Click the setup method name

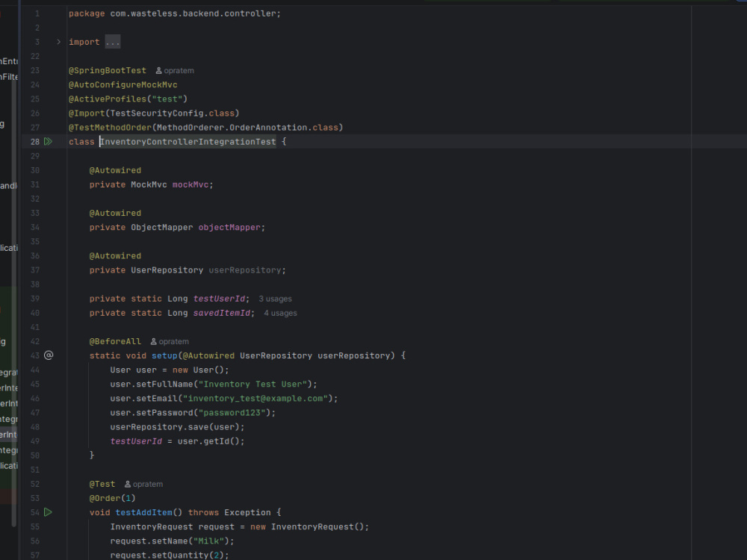pos(164,355)
